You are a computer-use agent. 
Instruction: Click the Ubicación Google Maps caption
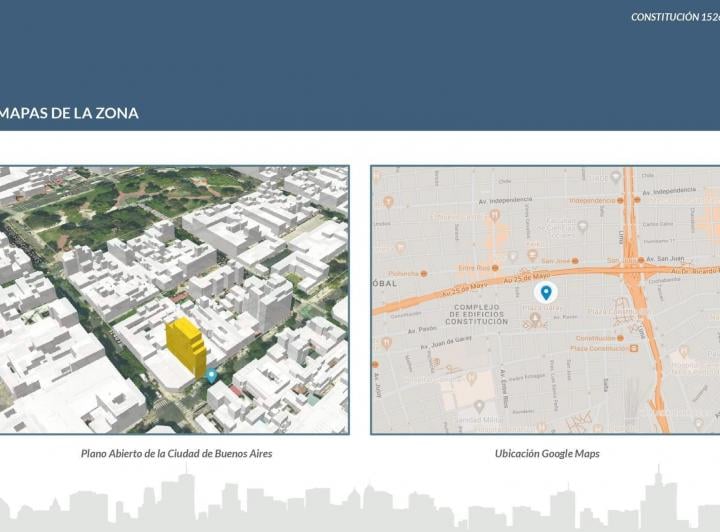coord(547,454)
